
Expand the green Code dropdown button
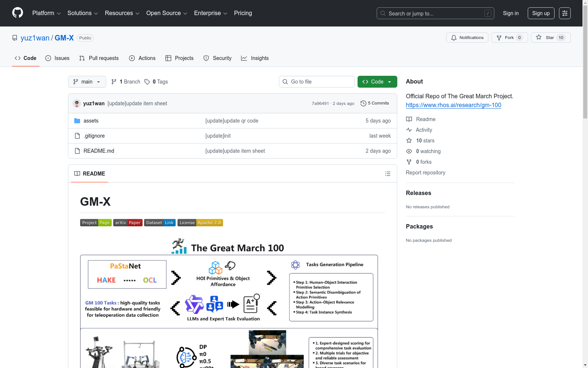click(x=377, y=82)
